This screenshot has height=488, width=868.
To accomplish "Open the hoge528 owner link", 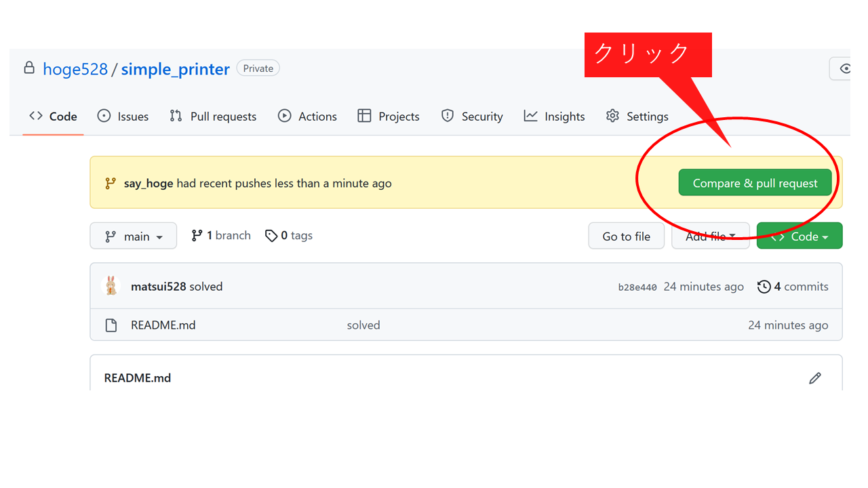I will [75, 69].
